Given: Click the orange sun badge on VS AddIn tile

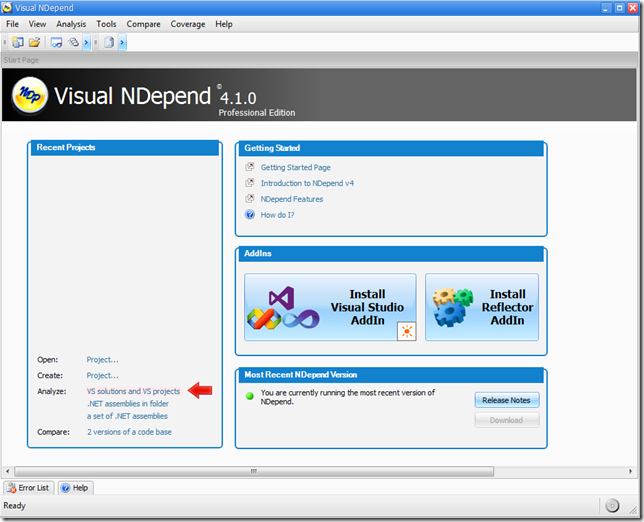Looking at the screenshot, I should point(407,331).
